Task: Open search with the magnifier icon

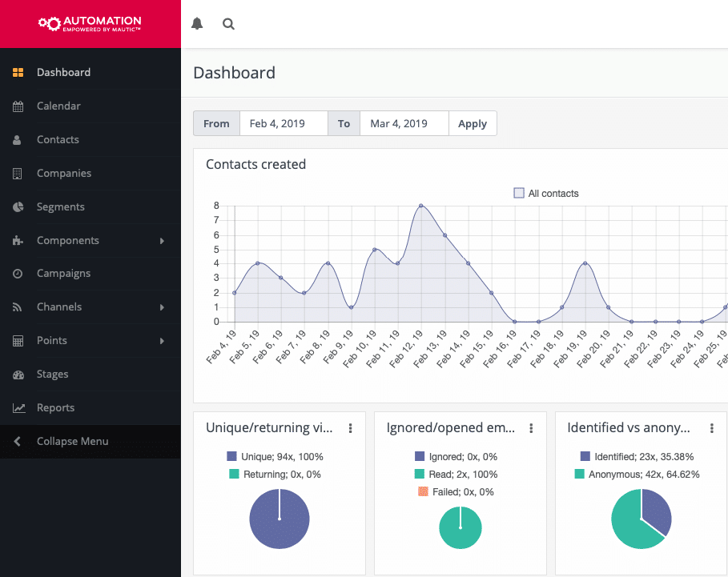Action: coord(228,24)
